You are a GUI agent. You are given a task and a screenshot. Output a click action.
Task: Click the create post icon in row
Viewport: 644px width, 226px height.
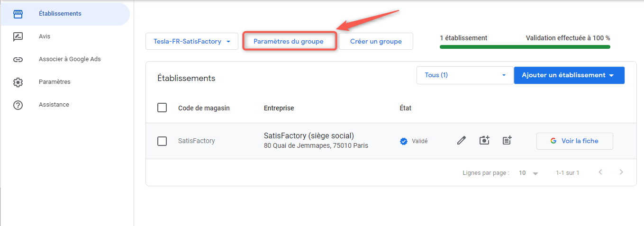pyautogui.click(x=507, y=141)
